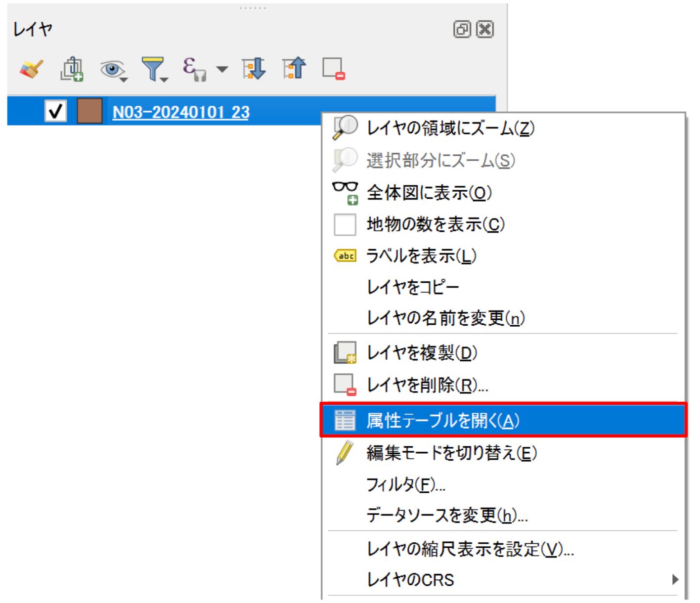Choose レイヤを削除(R)... from menu
The height and width of the screenshot is (603, 700).
[x=503, y=385]
